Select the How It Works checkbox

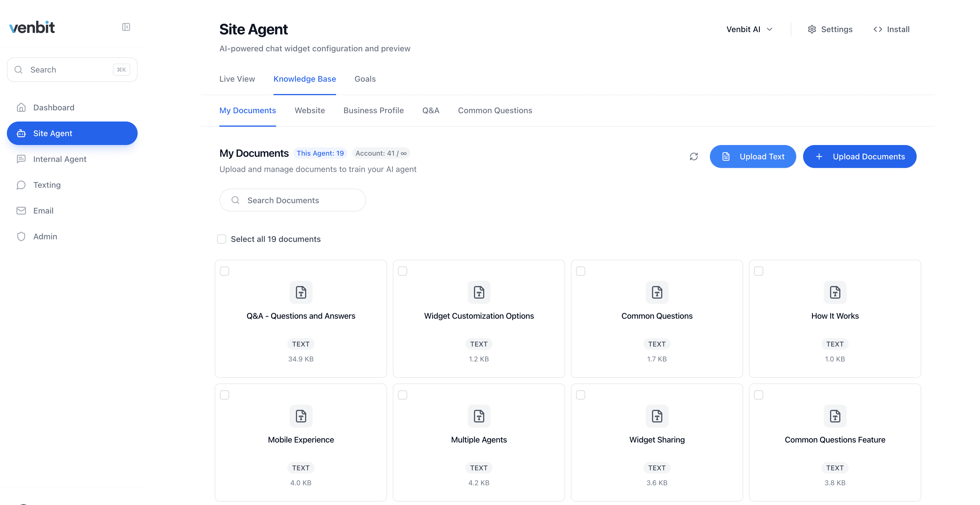759,271
